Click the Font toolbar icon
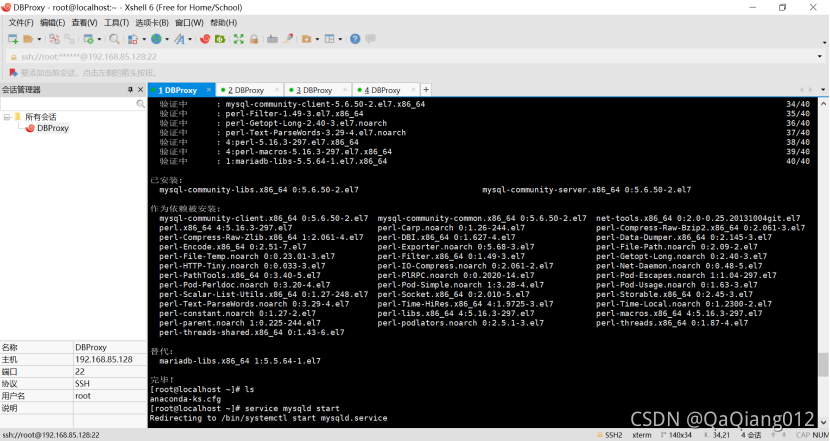This screenshot has height=441, width=830. pos(179,39)
